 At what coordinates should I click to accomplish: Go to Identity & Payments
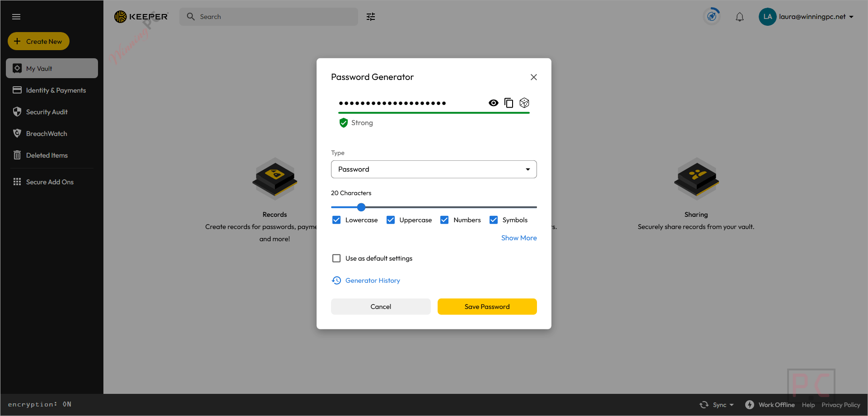coord(52,90)
